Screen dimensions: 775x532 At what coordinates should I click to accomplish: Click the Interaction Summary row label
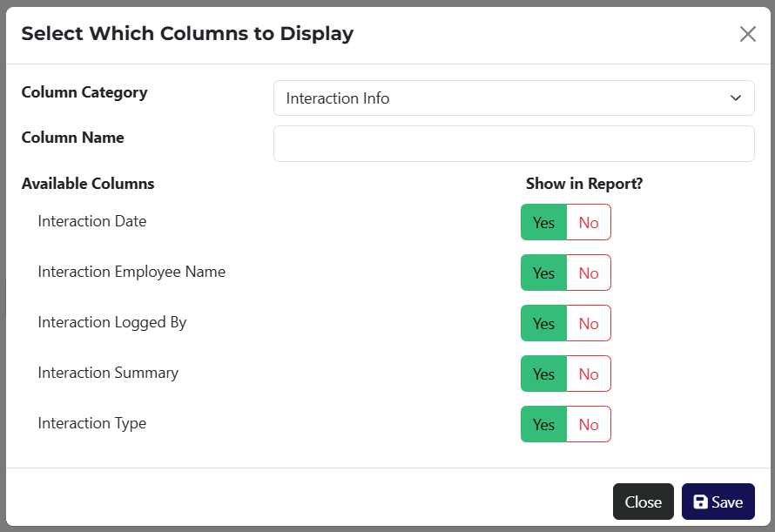pos(108,373)
